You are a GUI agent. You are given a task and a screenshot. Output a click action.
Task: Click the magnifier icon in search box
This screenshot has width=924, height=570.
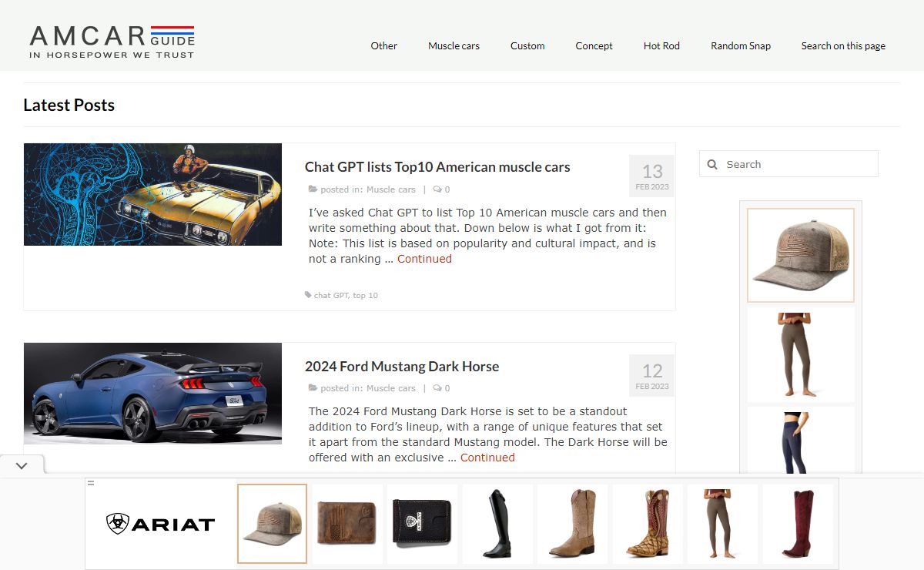tap(712, 164)
